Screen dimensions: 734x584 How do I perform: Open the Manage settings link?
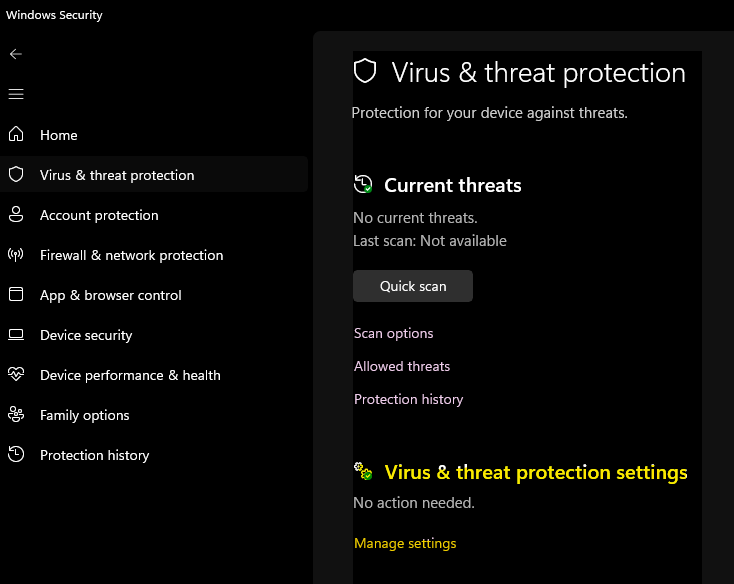[x=405, y=543]
